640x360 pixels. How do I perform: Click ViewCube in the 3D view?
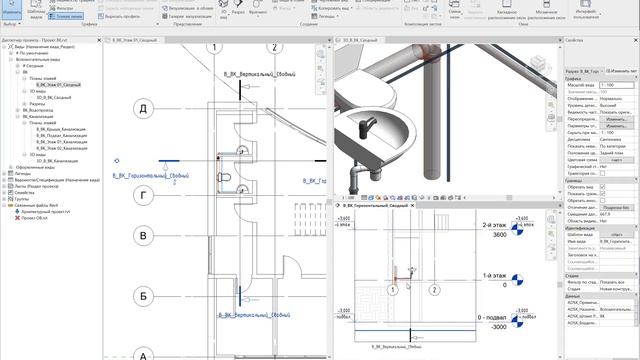click(537, 63)
